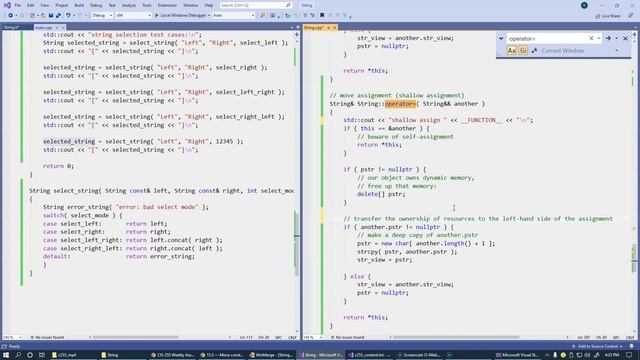The height and width of the screenshot is (360, 640).
Task: Click Add to Source Control
Action: click(x=597, y=346)
